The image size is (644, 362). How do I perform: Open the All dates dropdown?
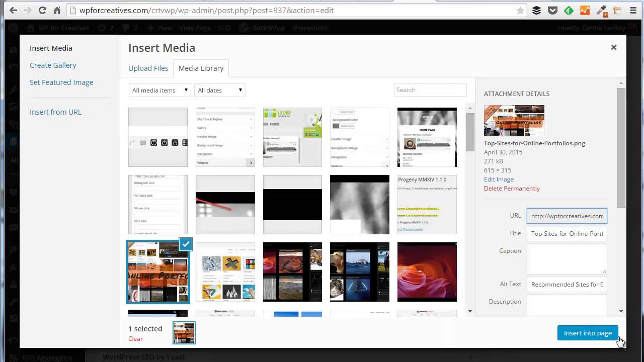(x=220, y=90)
